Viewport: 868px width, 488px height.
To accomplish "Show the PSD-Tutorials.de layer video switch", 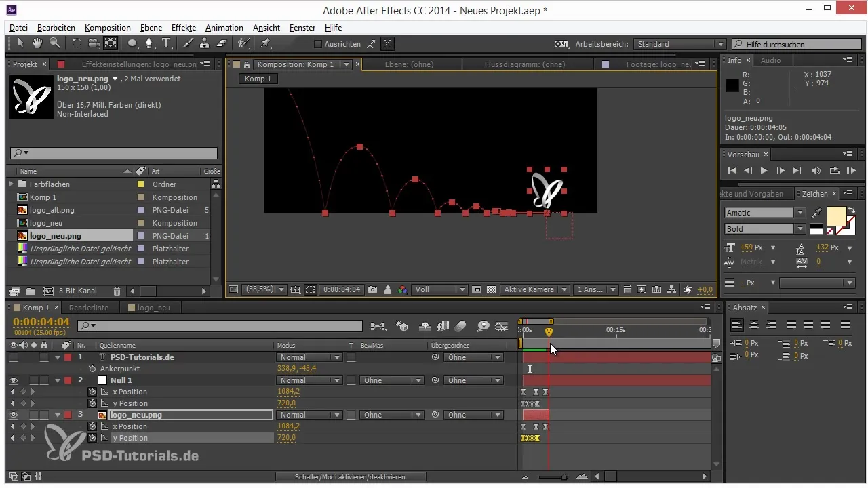I will point(14,357).
